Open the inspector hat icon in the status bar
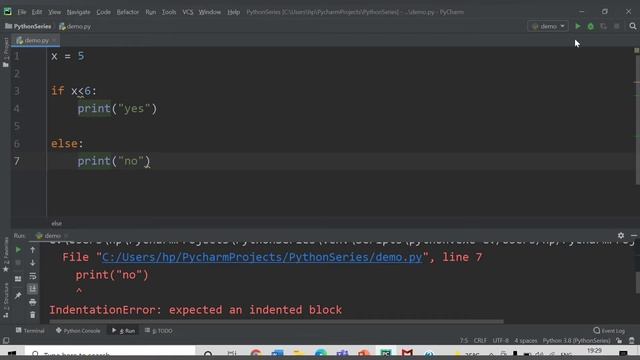Viewport: 640px width, 360px height. (x=632, y=340)
